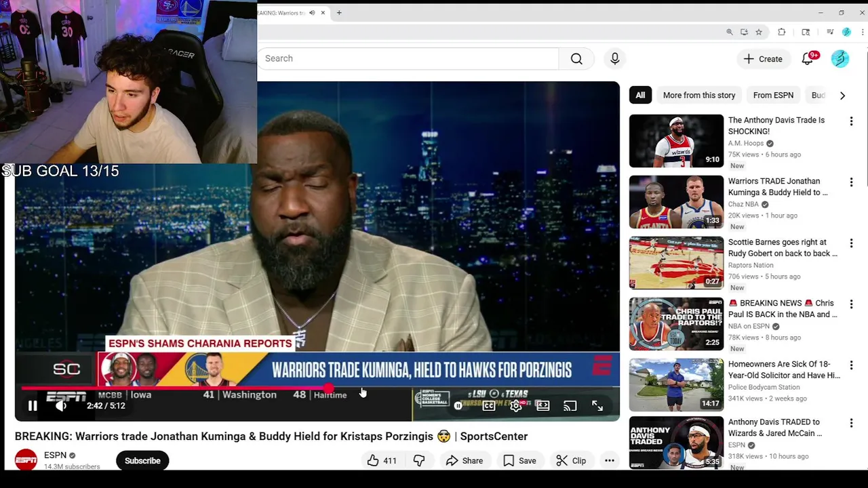Click the magnifier search button
This screenshot has width=868, height=488.
click(576, 59)
